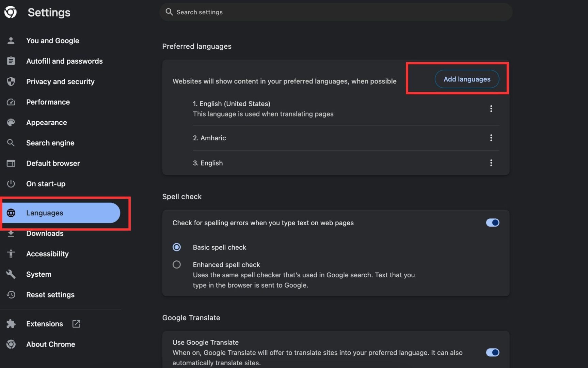Open the three-dot menu for Amharic
The width and height of the screenshot is (588, 368).
491,138
